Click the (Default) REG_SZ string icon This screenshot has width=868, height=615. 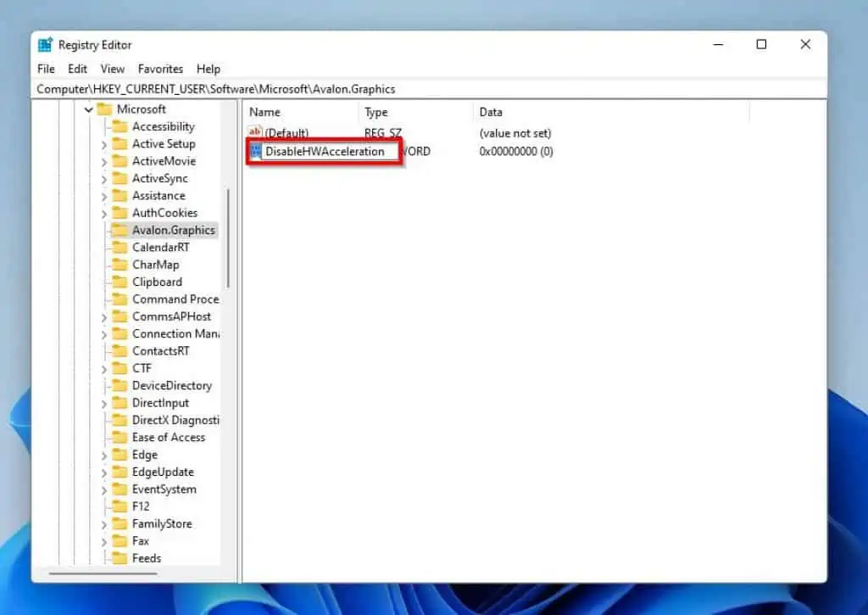[256, 132]
